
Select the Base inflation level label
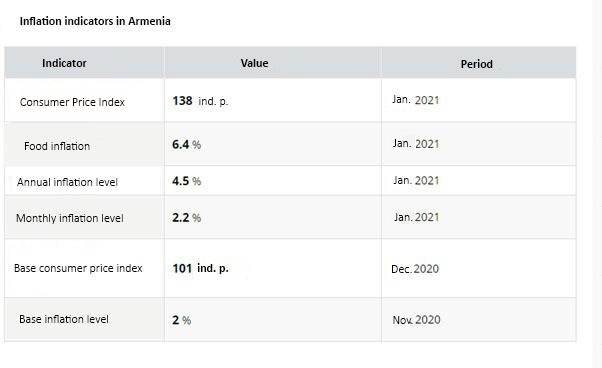pos(64,319)
